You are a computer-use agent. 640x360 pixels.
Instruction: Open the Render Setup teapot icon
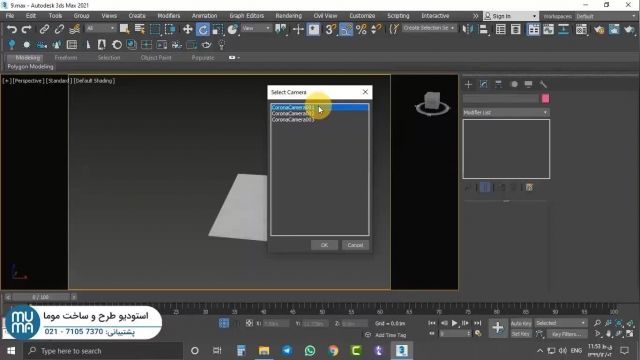599,29
